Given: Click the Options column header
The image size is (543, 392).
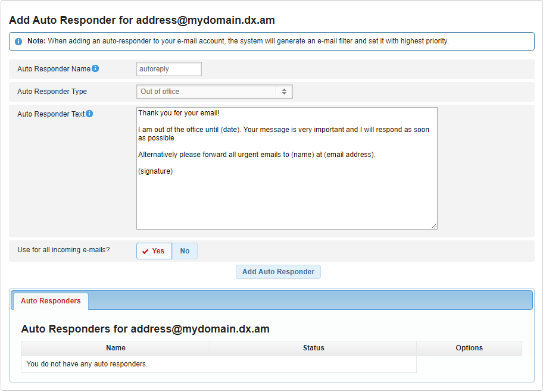Looking at the screenshot, I should [x=469, y=348].
